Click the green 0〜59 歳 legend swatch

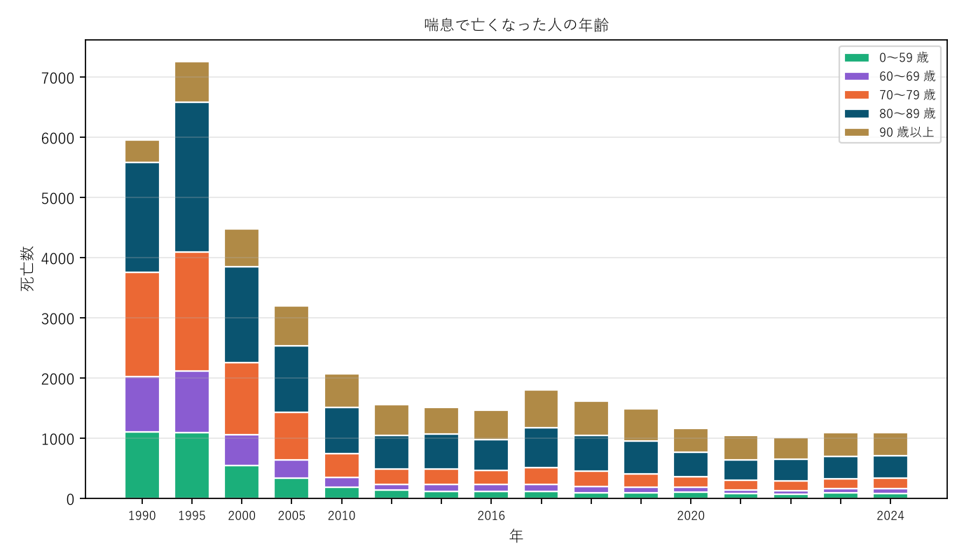coord(857,57)
